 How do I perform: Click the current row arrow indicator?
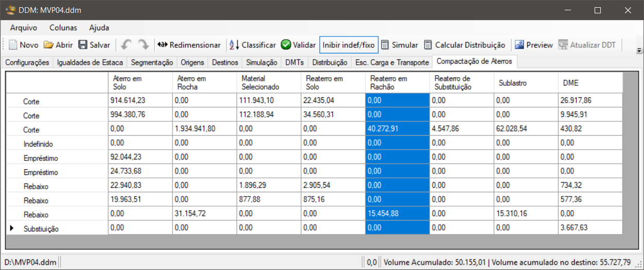[x=12, y=228]
